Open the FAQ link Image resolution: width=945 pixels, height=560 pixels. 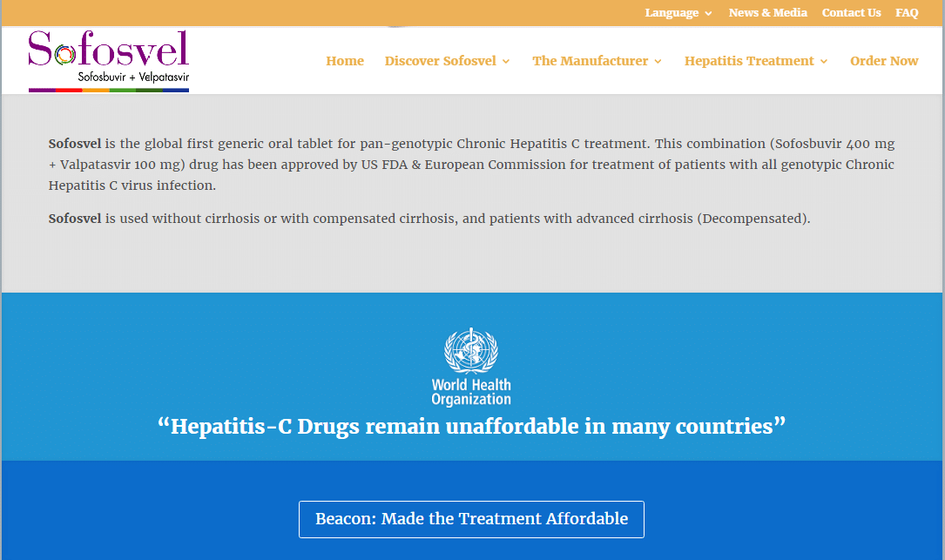coord(907,13)
